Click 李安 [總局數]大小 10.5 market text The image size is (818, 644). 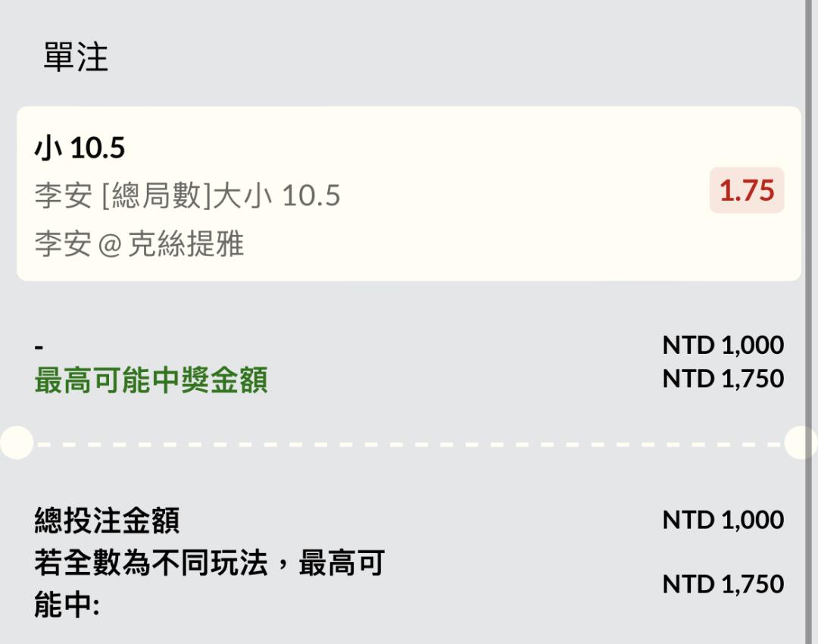point(187,195)
